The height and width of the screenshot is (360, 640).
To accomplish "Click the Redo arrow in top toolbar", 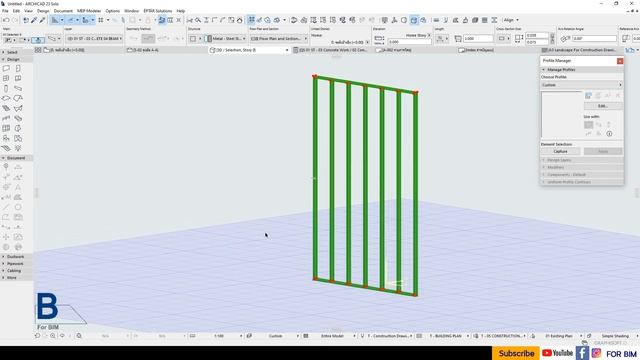I will pos(15,20).
